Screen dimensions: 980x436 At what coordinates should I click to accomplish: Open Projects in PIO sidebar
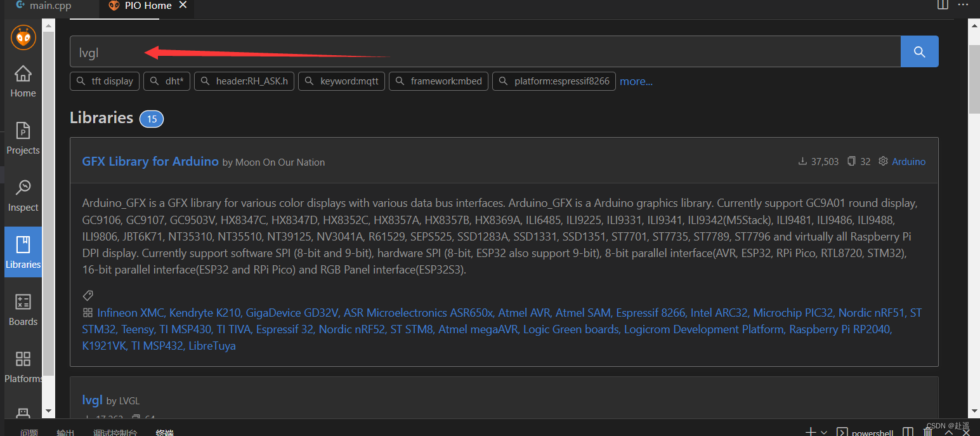tap(23, 138)
